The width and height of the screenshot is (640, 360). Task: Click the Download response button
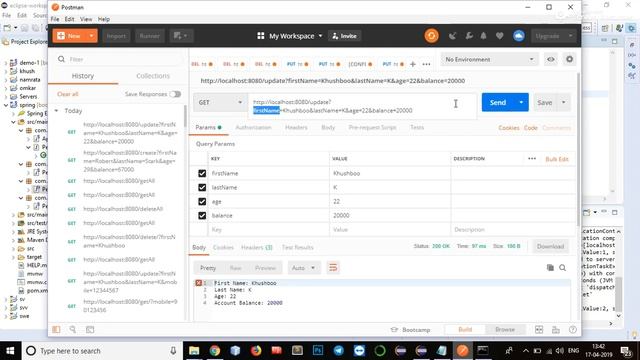click(x=550, y=247)
